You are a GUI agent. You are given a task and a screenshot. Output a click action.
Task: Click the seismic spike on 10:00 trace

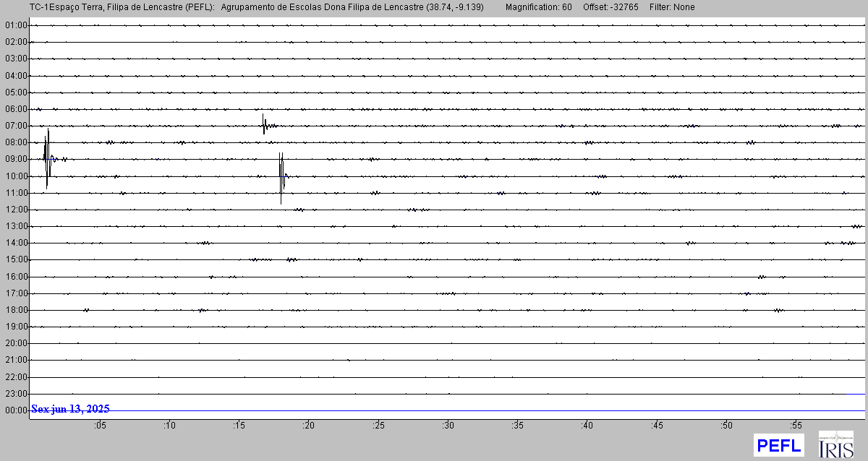[x=282, y=177]
